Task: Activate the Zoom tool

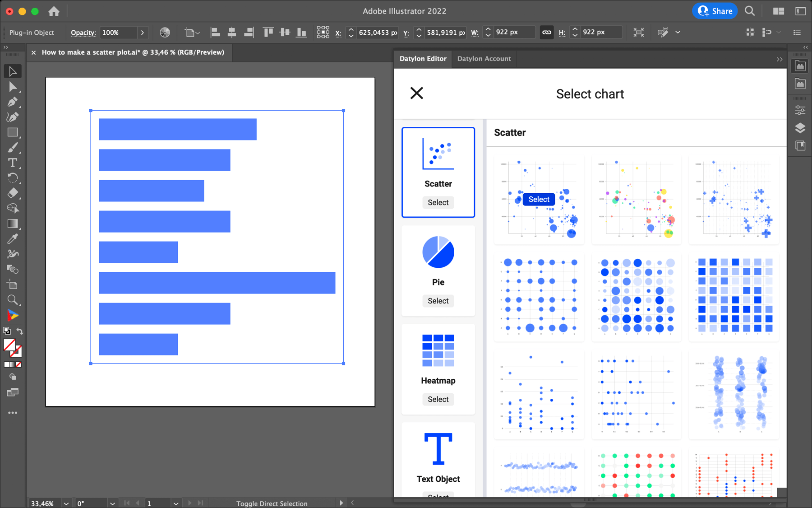Action: click(13, 300)
